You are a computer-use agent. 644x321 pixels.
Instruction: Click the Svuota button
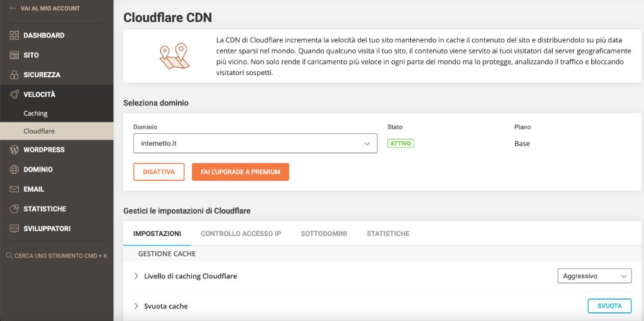(609, 306)
